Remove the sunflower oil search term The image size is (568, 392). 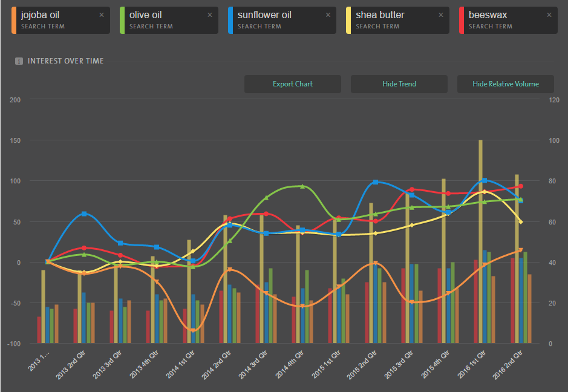click(x=328, y=15)
